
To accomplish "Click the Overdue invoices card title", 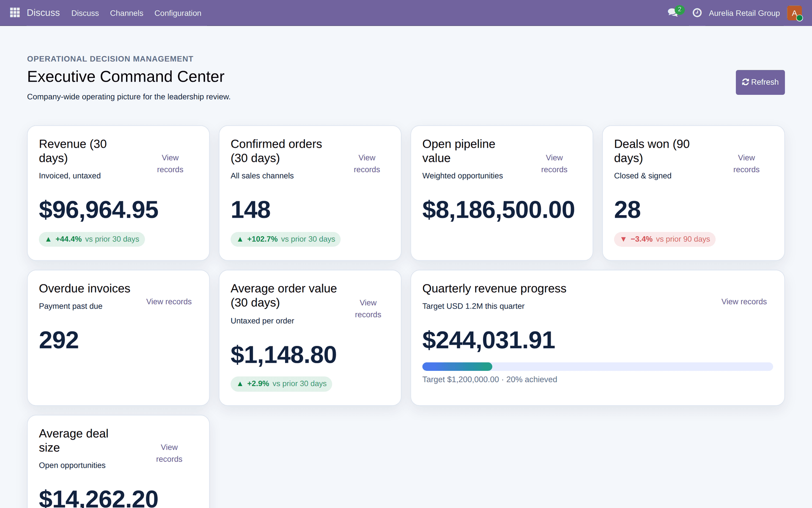I will [85, 288].
